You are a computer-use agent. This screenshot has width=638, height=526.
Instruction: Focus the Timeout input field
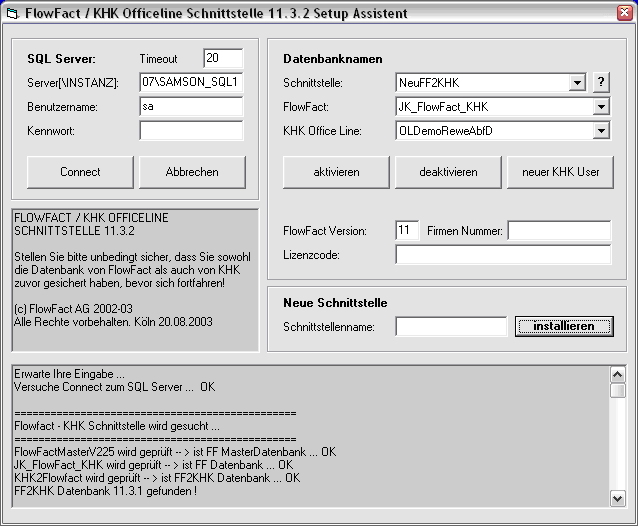223,58
